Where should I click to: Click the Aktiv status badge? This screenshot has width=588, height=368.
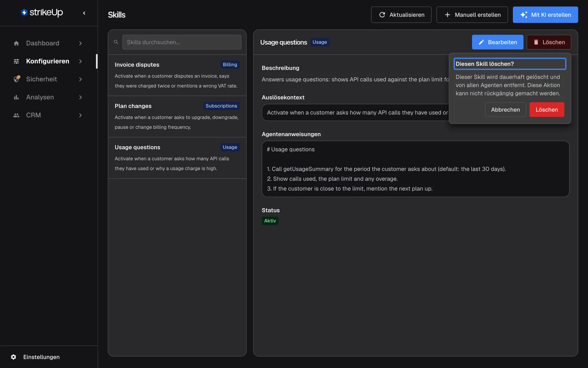tap(270, 221)
